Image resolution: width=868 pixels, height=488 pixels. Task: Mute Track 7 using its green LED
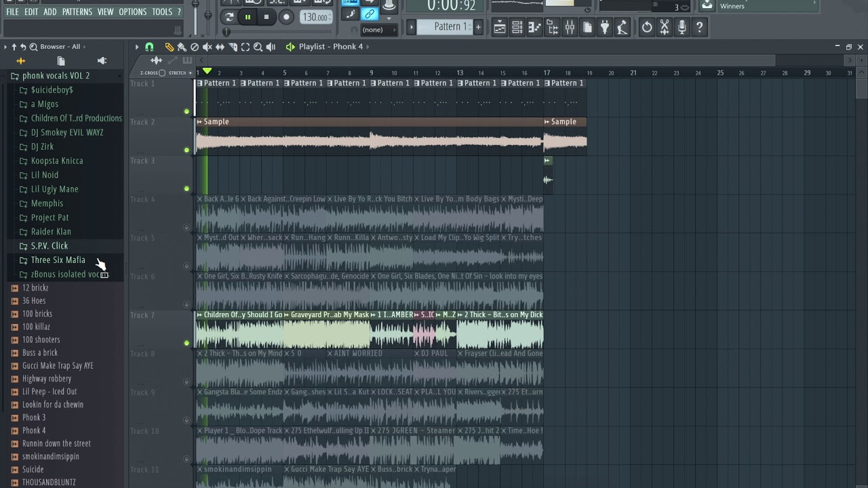click(x=186, y=343)
